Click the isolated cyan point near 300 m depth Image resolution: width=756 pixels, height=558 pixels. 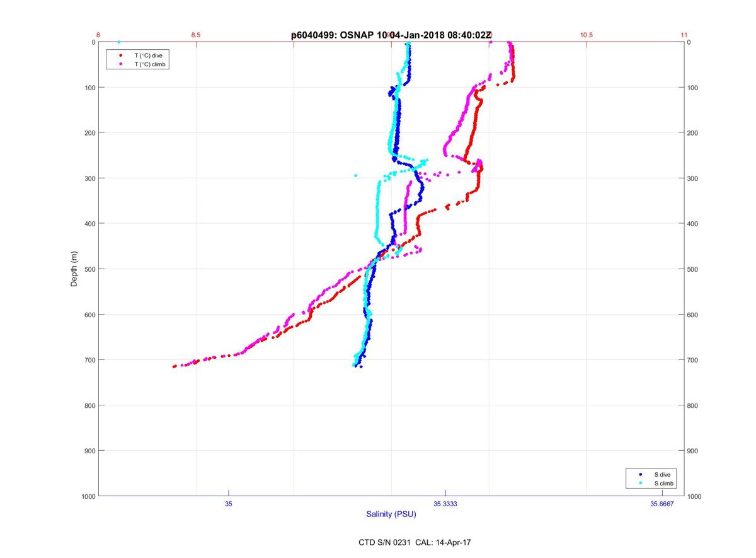click(x=356, y=176)
